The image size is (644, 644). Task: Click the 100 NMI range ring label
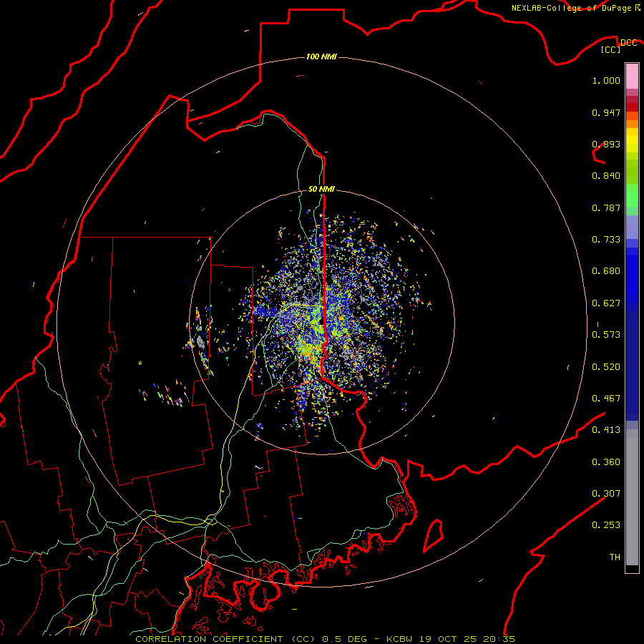(x=321, y=57)
